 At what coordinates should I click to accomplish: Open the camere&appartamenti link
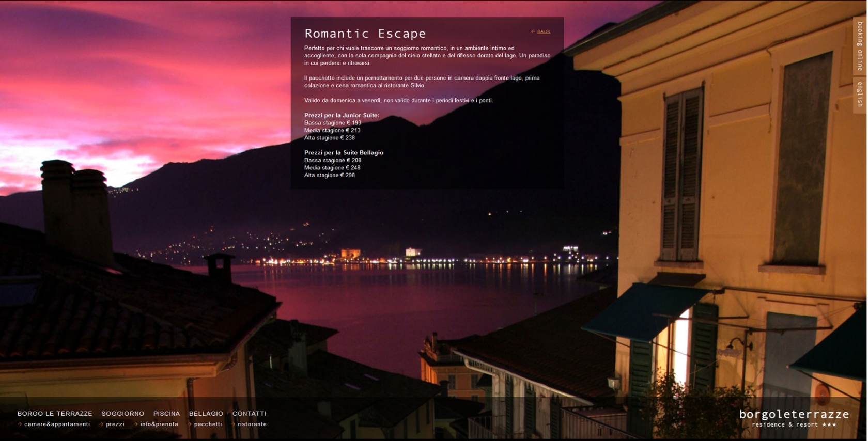tap(57, 424)
